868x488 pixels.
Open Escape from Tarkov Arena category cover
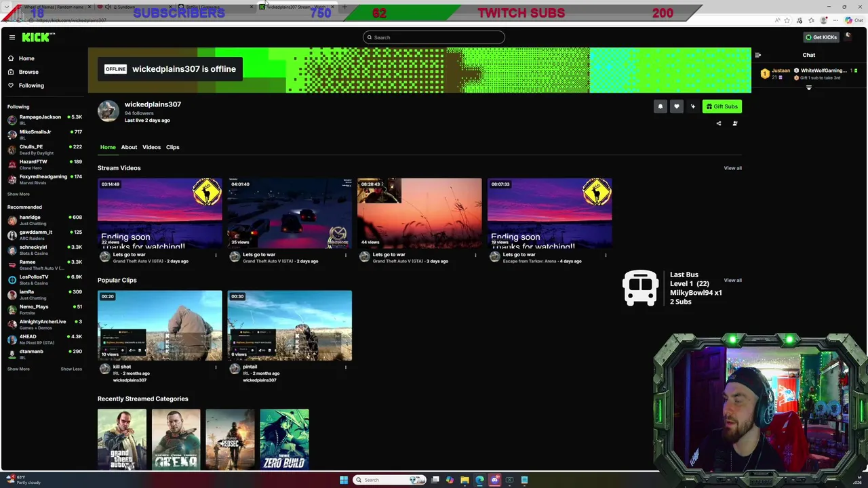176,439
